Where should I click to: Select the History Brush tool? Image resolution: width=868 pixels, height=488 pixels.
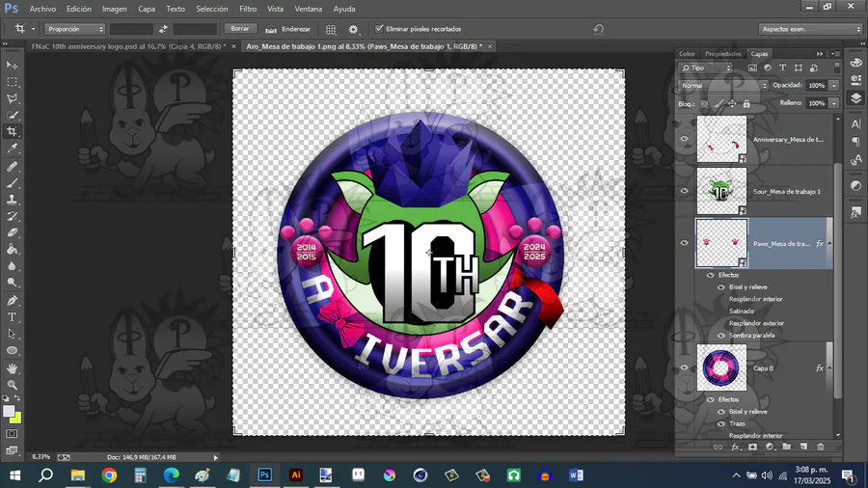tap(12, 216)
